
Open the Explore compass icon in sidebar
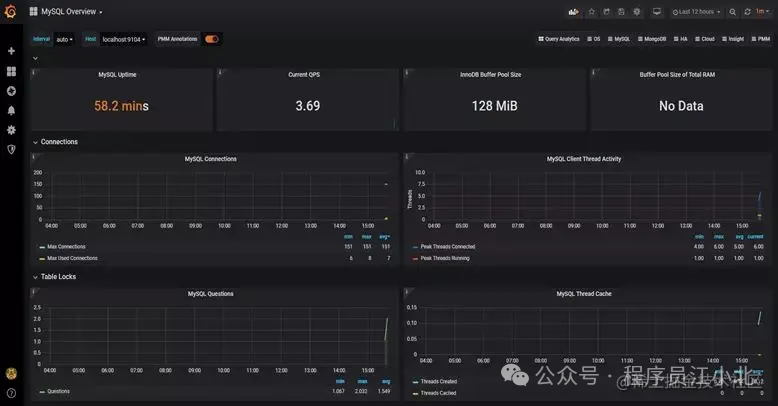point(11,91)
